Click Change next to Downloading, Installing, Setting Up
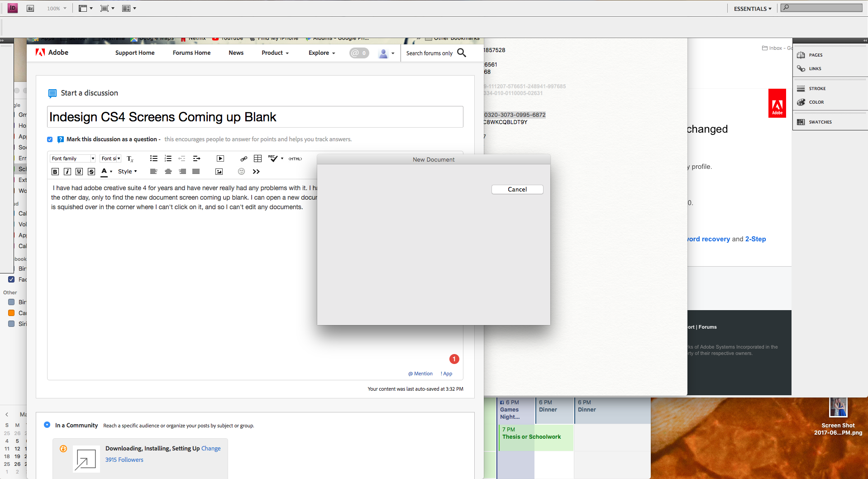Screen dimensions: 868x479 point(211,449)
